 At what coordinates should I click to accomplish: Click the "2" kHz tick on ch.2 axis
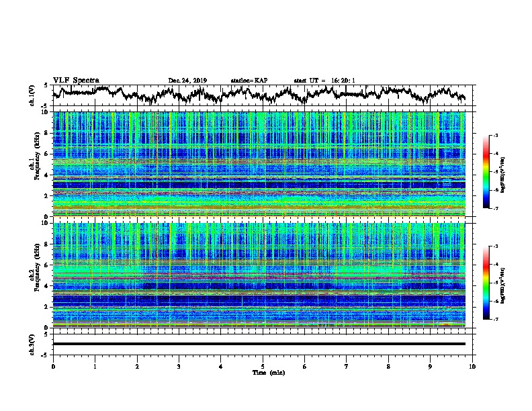point(48,307)
